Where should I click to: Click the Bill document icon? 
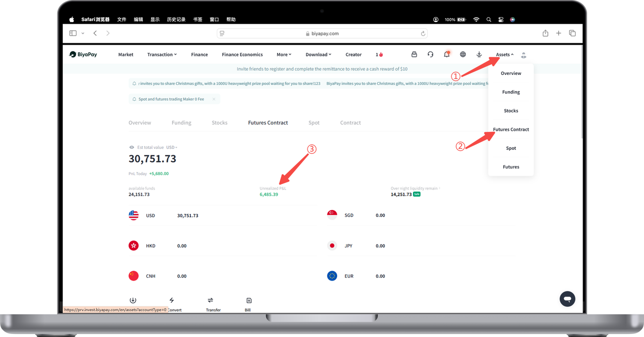[248, 300]
